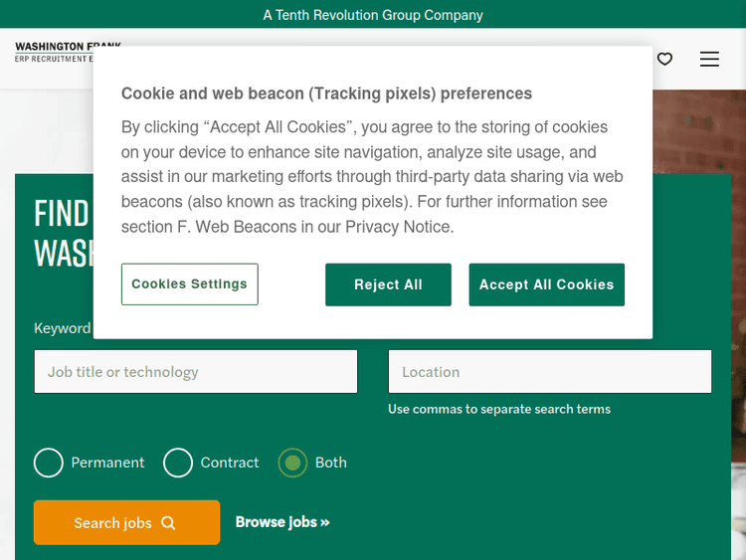Screen dimensions: 746x560
Task: Click the Keyword field label
Action: 62,328
